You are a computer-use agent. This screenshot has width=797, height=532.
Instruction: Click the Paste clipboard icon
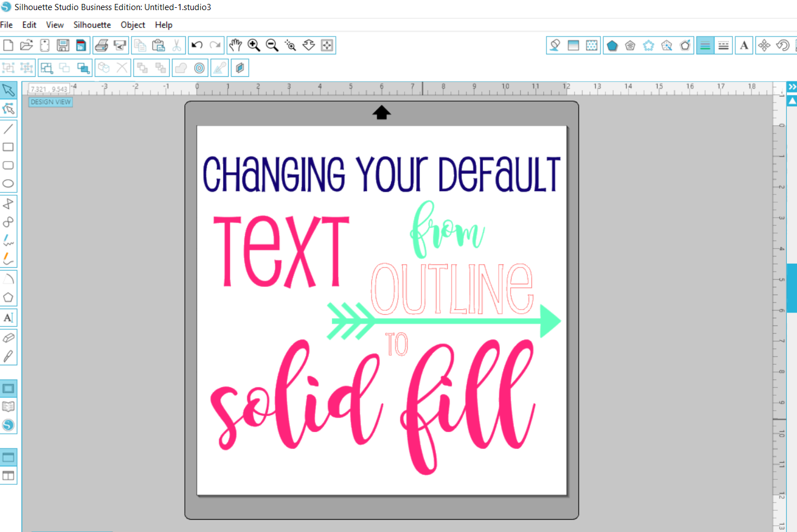click(x=159, y=45)
